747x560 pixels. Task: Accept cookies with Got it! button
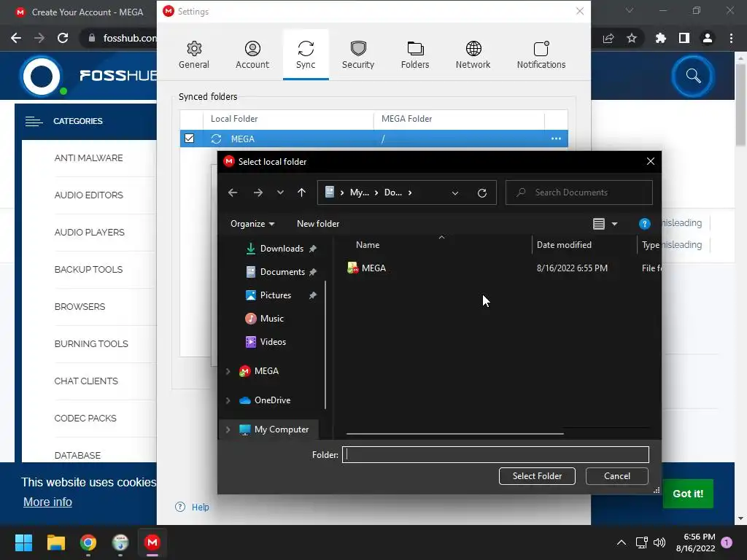click(688, 494)
